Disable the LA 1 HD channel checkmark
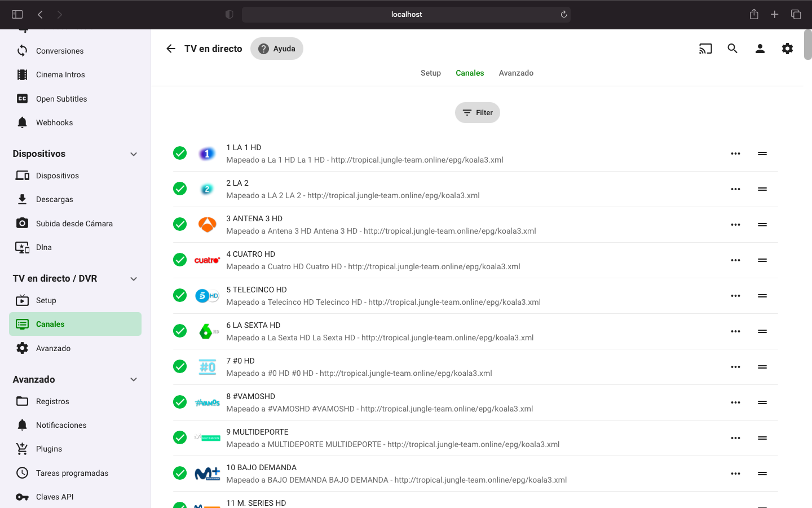The width and height of the screenshot is (812, 508). tap(180, 154)
